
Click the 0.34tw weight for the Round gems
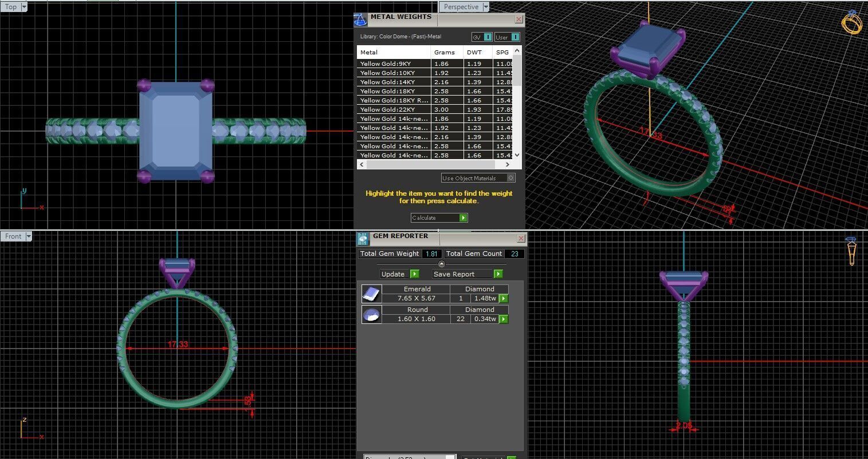[485, 319]
